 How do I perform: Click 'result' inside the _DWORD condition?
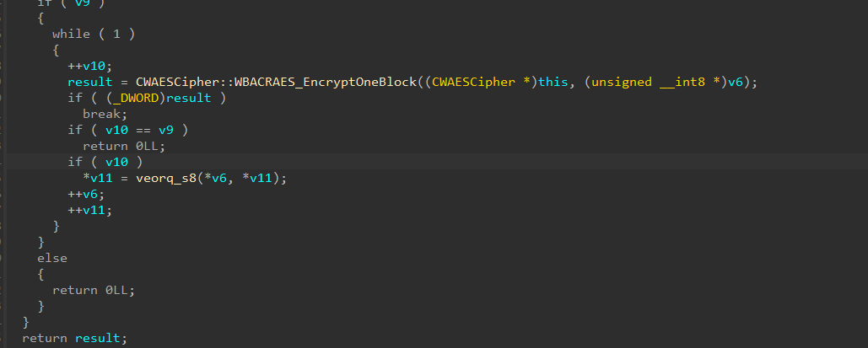189,98
